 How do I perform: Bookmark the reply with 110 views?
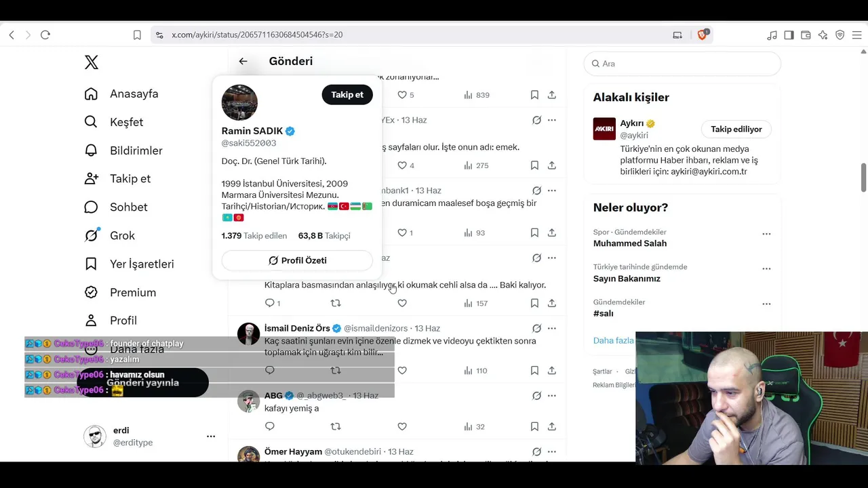coord(534,371)
